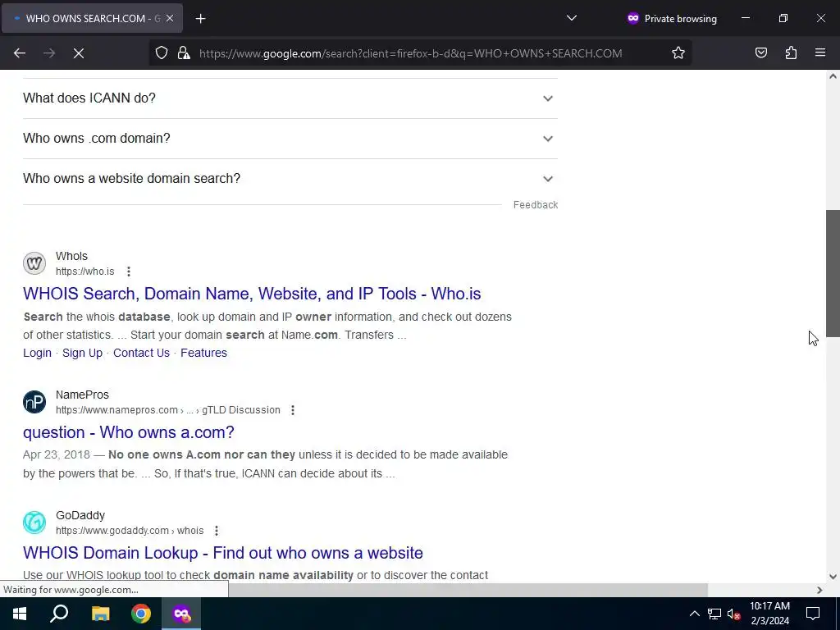Open a new tab with plus button
The height and width of the screenshot is (630, 840).
point(200,19)
